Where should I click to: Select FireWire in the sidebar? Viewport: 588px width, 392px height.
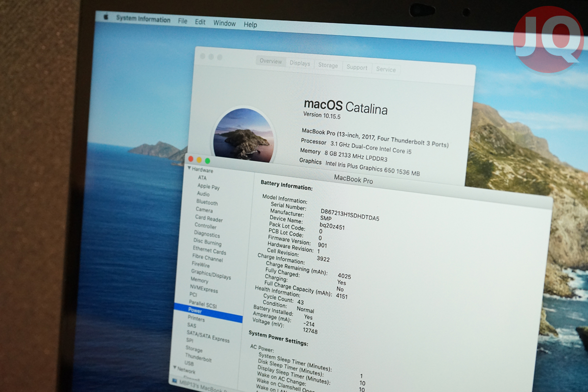point(200,265)
